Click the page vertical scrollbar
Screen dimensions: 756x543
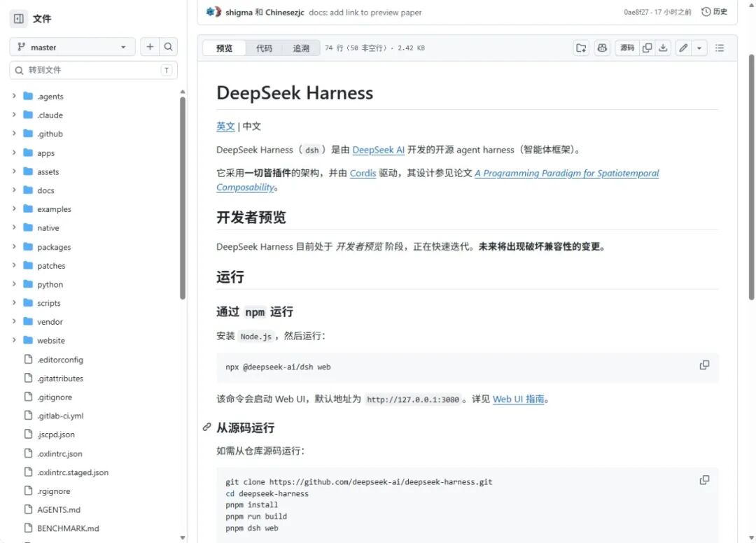751,177
